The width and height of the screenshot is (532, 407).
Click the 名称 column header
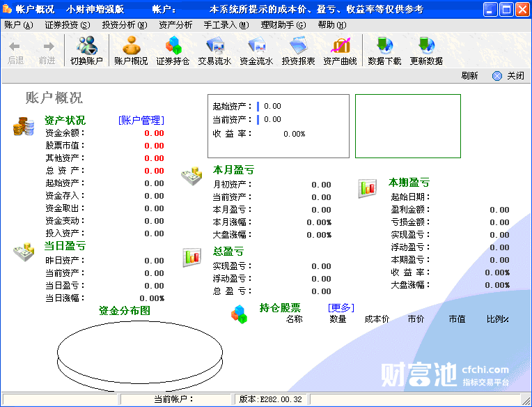[294, 319]
